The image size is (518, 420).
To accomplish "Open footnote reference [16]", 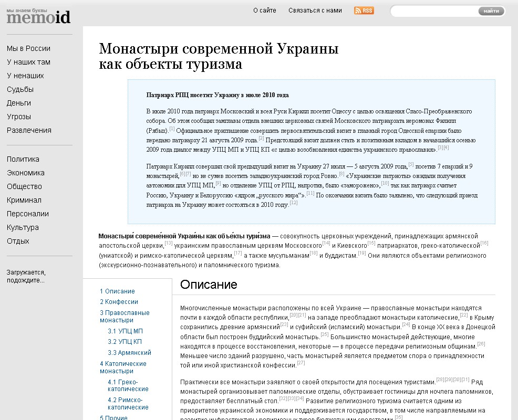I will point(484,243).
